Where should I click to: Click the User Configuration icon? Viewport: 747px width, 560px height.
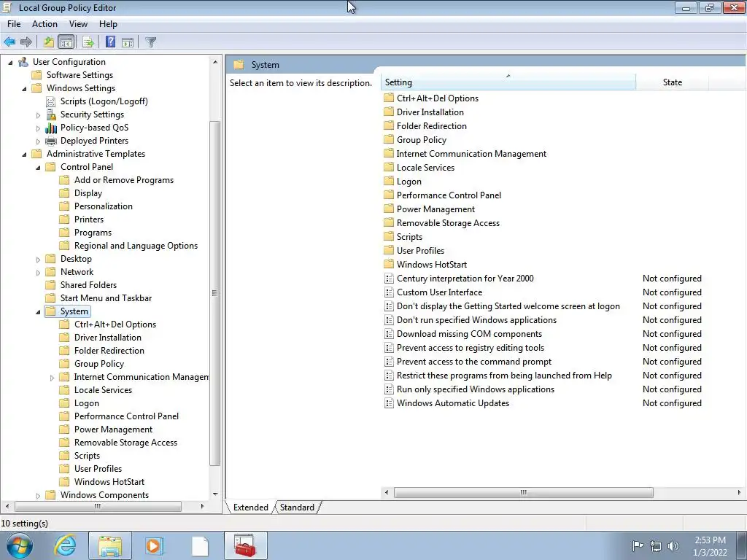pos(23,62)
